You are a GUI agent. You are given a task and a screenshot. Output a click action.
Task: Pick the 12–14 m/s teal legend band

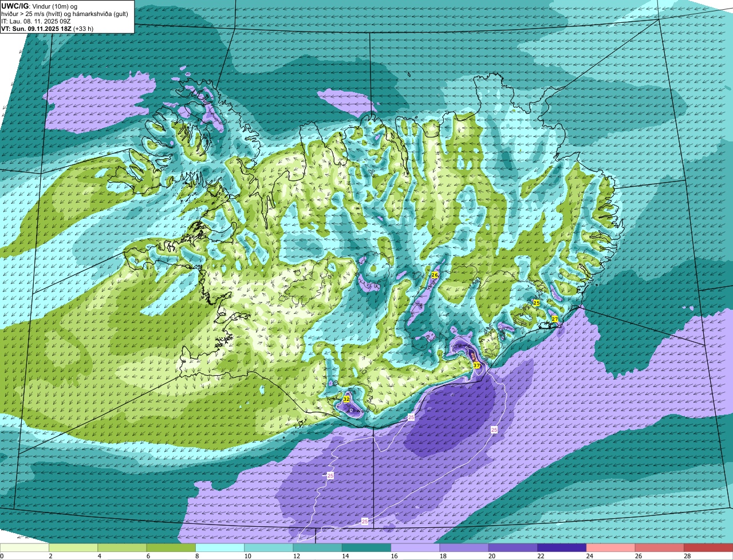point(318,547)
